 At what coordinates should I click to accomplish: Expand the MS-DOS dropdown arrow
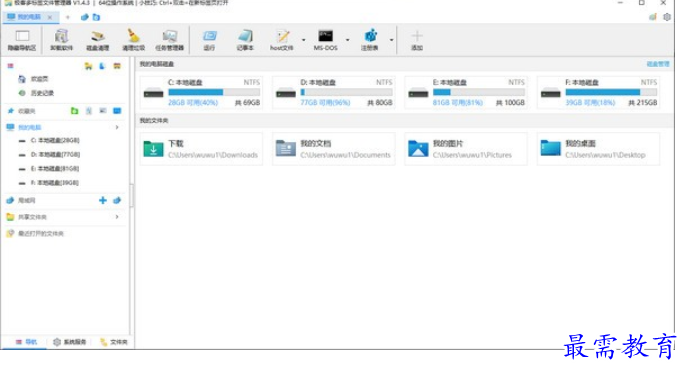348,40
